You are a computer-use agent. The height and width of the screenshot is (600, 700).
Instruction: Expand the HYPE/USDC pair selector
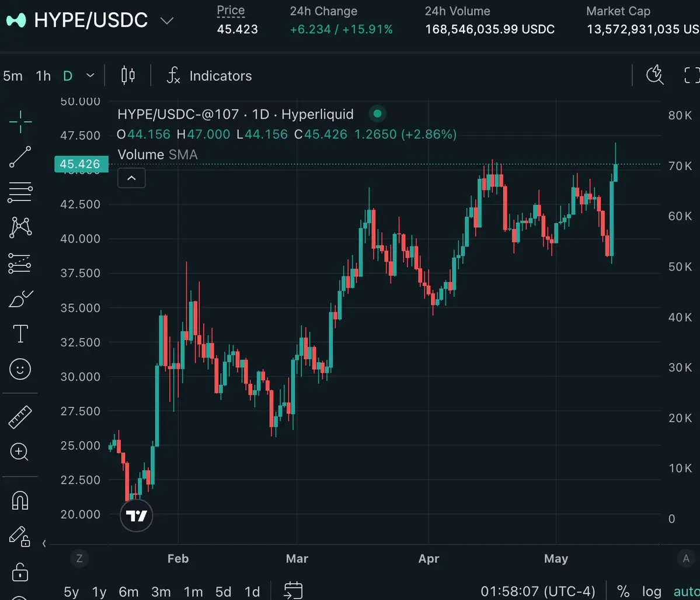[x=166, y=20]
